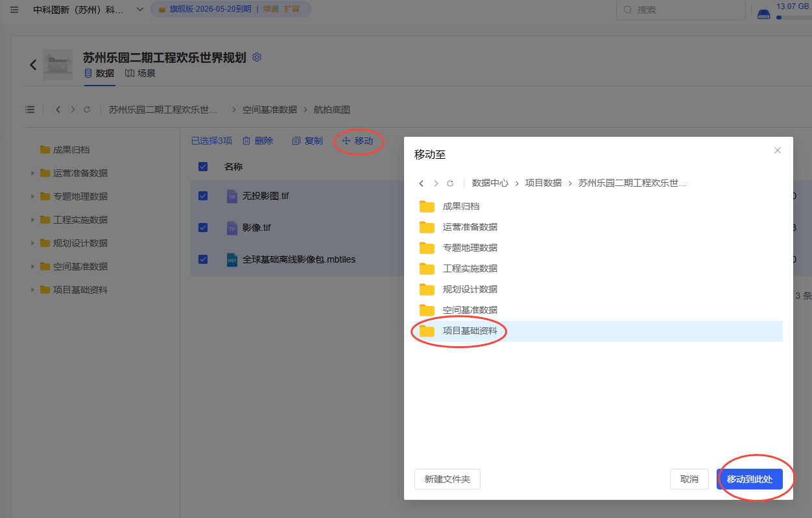Click the 新建文件夹 button
This screenshot has height=518, width=812.
coord(447,479)
